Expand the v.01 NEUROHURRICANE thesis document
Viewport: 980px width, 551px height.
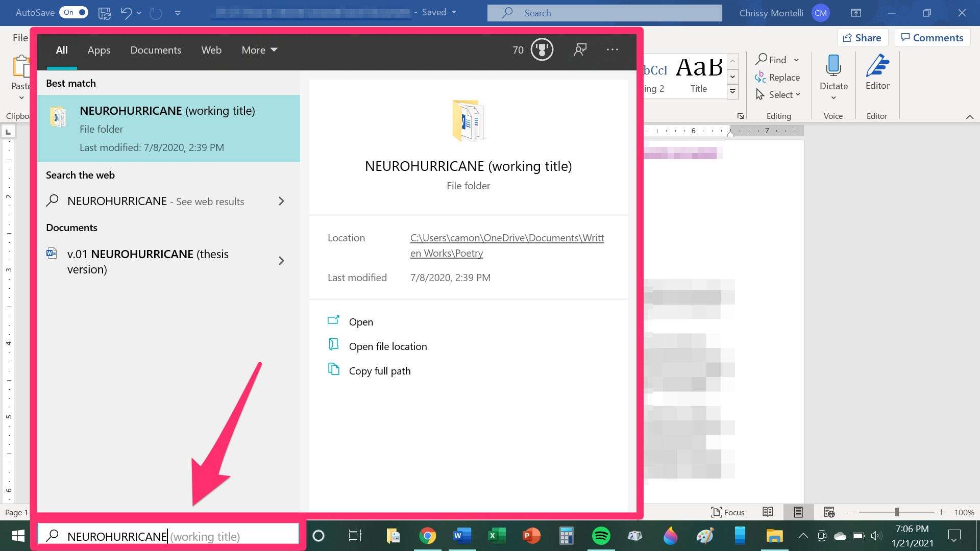pyautogui.click(x=281, y=261)
